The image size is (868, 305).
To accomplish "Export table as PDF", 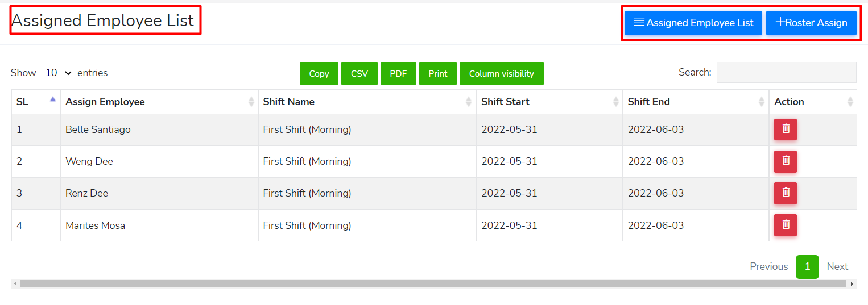I will (398, 74).
